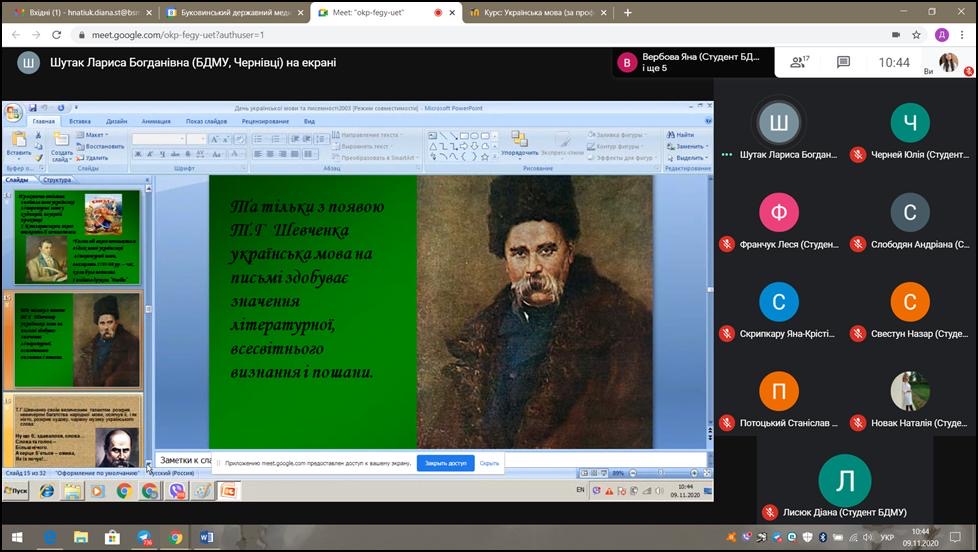Click the Viber icon in shared taskbar
The width and height of the screenshot is (978, 552).
click(178, 491)
